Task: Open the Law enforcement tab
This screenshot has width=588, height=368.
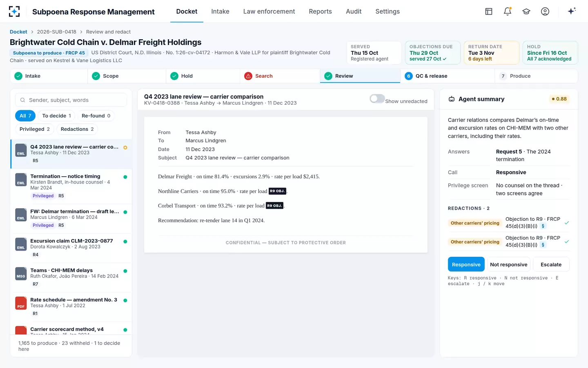Action: coord(269,11)
